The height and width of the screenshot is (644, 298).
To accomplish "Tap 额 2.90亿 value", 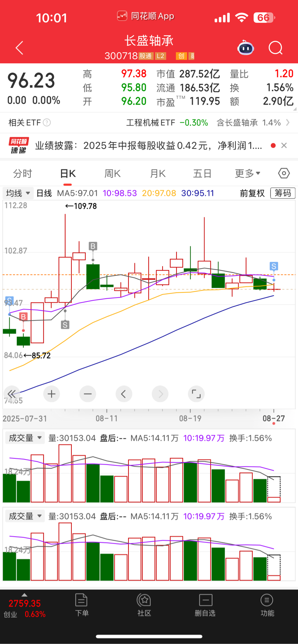I will 262,102.
